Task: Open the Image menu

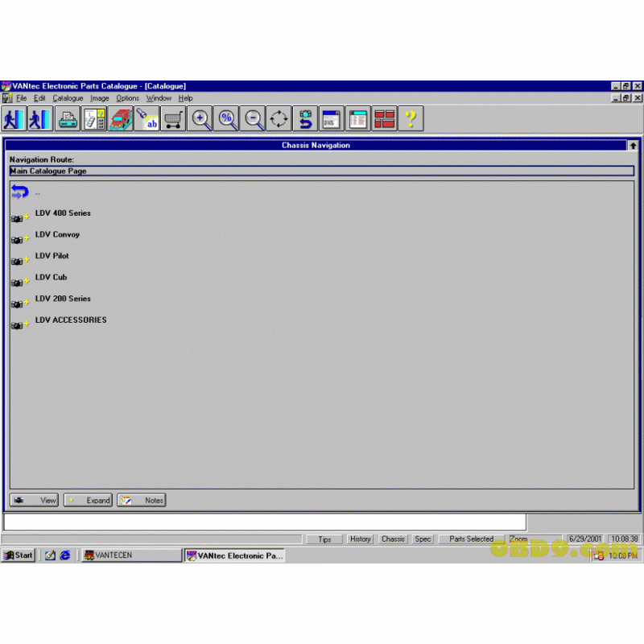Action: (x=100, y=98)
